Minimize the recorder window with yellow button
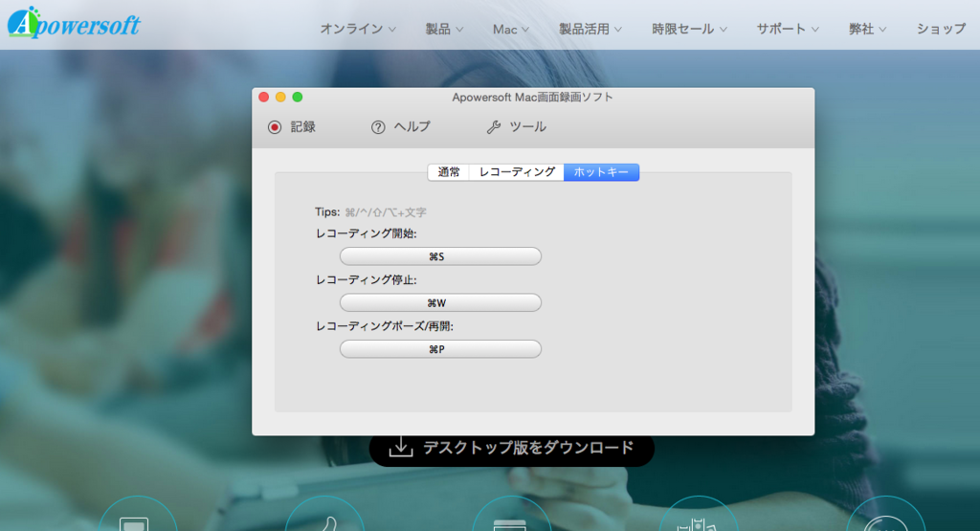This screenshot has width=980, height=531. (280, 97)
